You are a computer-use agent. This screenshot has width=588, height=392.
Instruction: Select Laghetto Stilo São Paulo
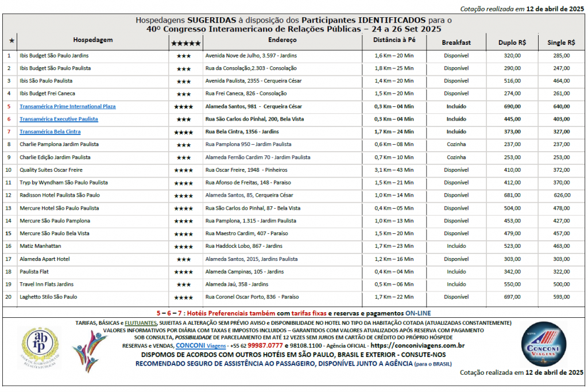coord(48,297)
